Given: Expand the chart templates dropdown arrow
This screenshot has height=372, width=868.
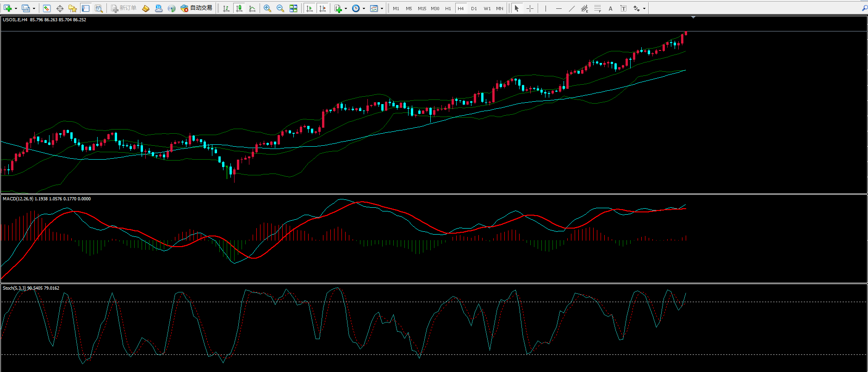Looking at the screenshot, I should pyautogui.click(x=382, y=8).
